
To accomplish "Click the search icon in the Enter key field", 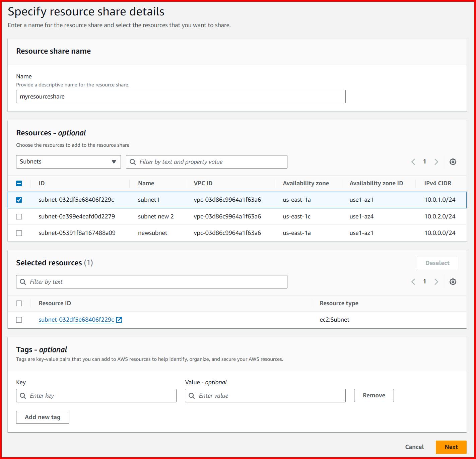I will (23, 395).
